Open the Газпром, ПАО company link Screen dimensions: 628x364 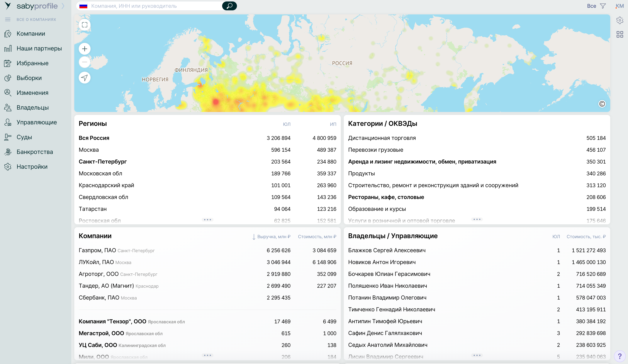point(97,250)
